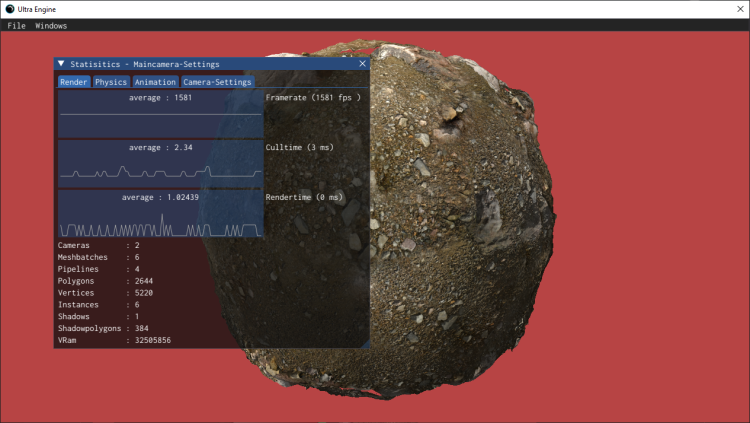The width and height of the screenshot is (750, 423).
Task: Open the Camera-Settings tab
Action: tap(217, 82)
